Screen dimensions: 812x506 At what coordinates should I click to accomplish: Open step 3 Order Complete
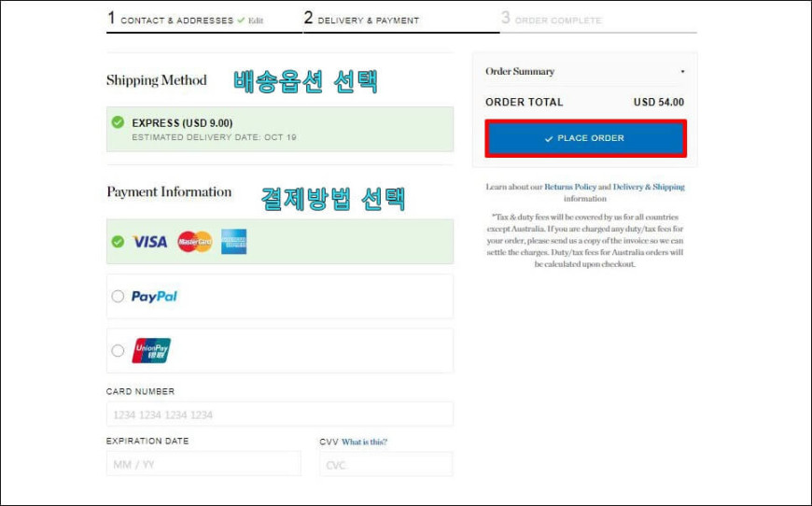tap(551, 20)
